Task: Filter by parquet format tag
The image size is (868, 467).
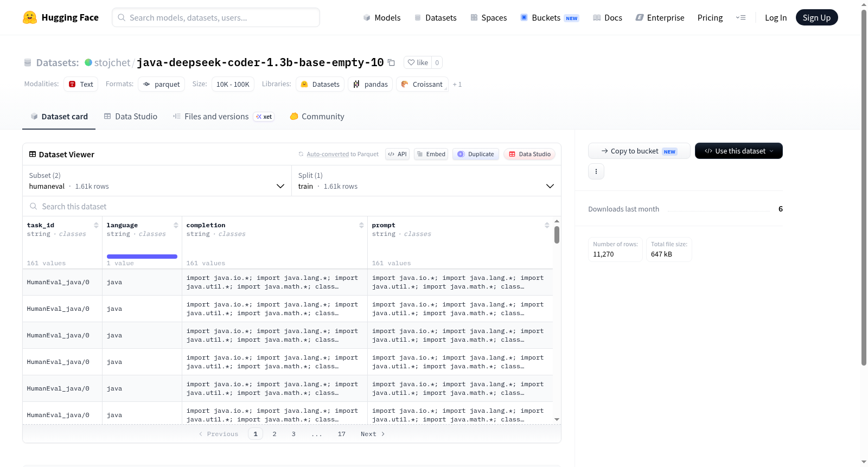Action: (162, 84)
